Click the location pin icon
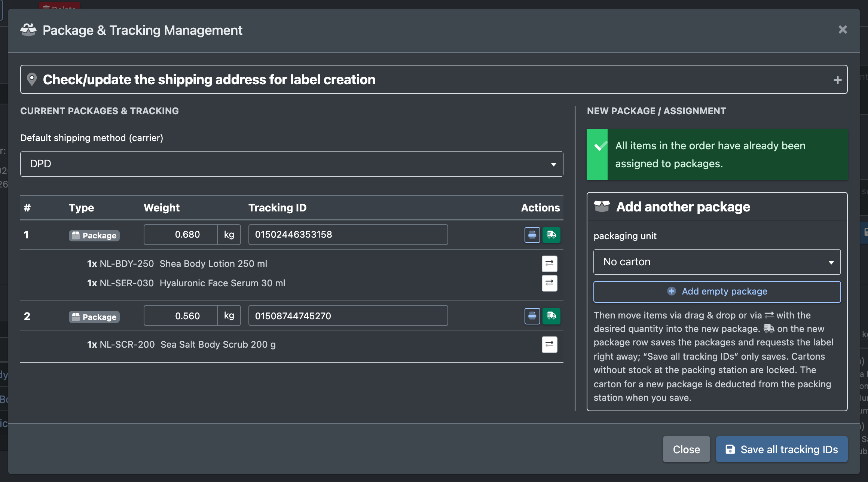The width and height of the screenshot is (868, 482). [x=32, y=79]
